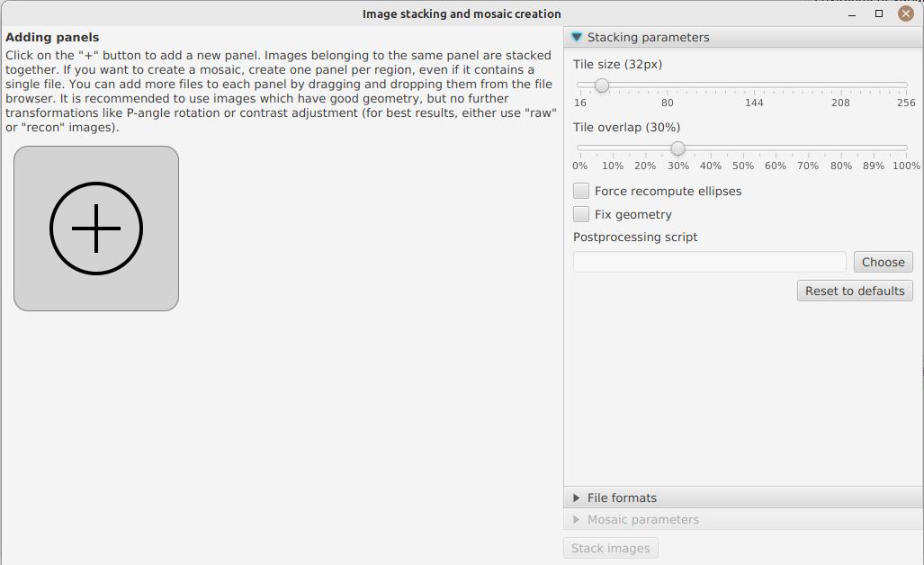
Task: Enable Force recompute ellipses checkbox
Action: (x=581, y=191)
